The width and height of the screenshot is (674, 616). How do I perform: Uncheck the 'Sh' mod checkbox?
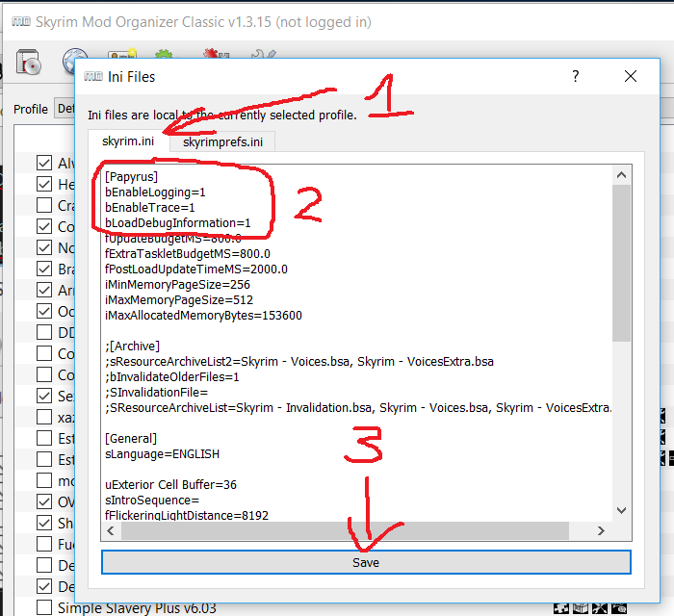pyautogui.click(x=44, y=523)
